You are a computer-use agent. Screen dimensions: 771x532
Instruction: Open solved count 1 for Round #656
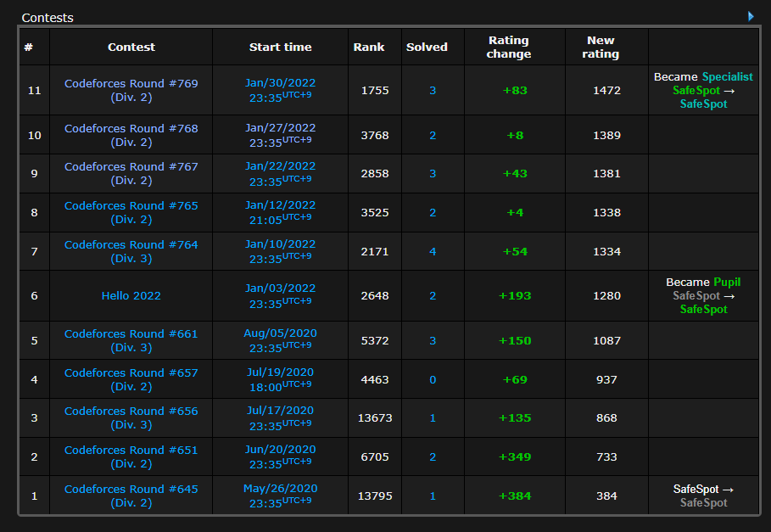coord(433,418)
